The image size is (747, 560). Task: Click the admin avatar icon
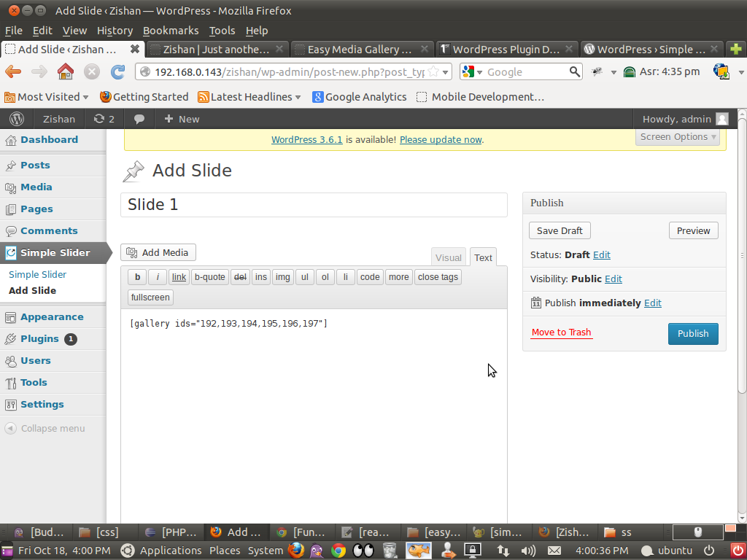click(x=722, y=119)
